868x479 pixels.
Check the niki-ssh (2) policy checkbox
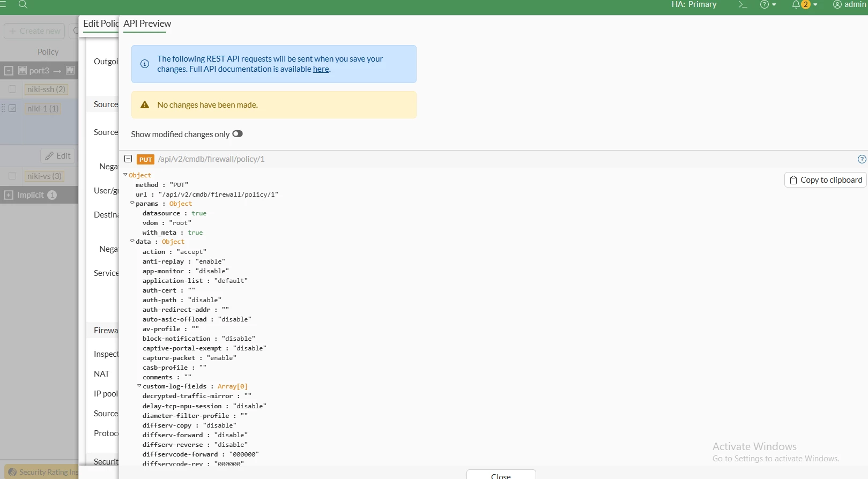[x=12, y=89]
